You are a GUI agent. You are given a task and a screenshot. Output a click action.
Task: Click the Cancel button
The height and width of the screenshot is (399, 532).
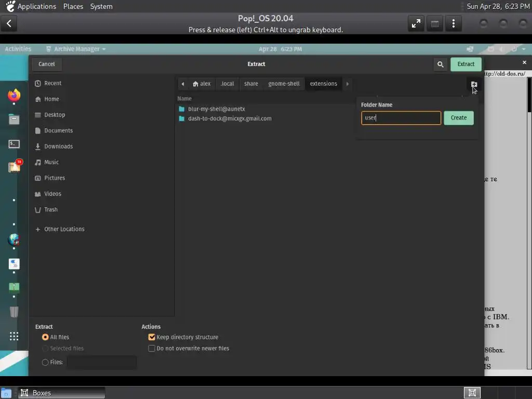pyautogui.click(x=46, y=64)
